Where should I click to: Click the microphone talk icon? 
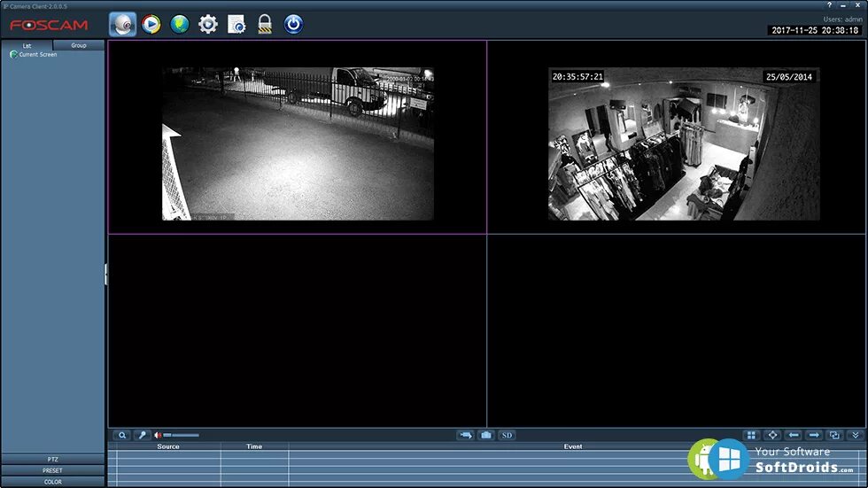(x=143, y=436)
